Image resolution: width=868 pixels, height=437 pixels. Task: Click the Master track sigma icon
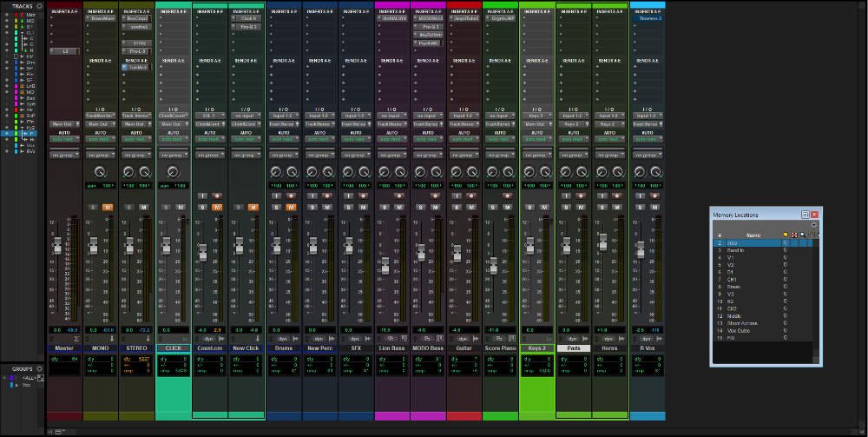(76, 339)
